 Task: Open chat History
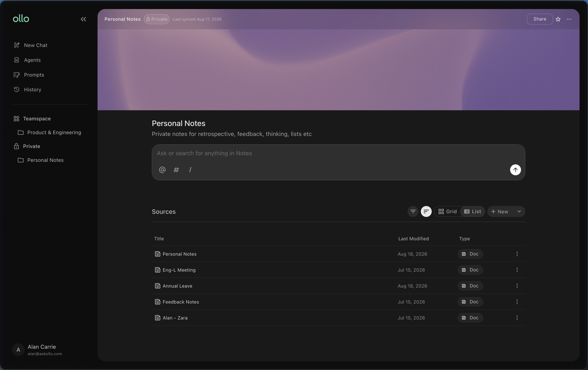[x=27, y=89]
